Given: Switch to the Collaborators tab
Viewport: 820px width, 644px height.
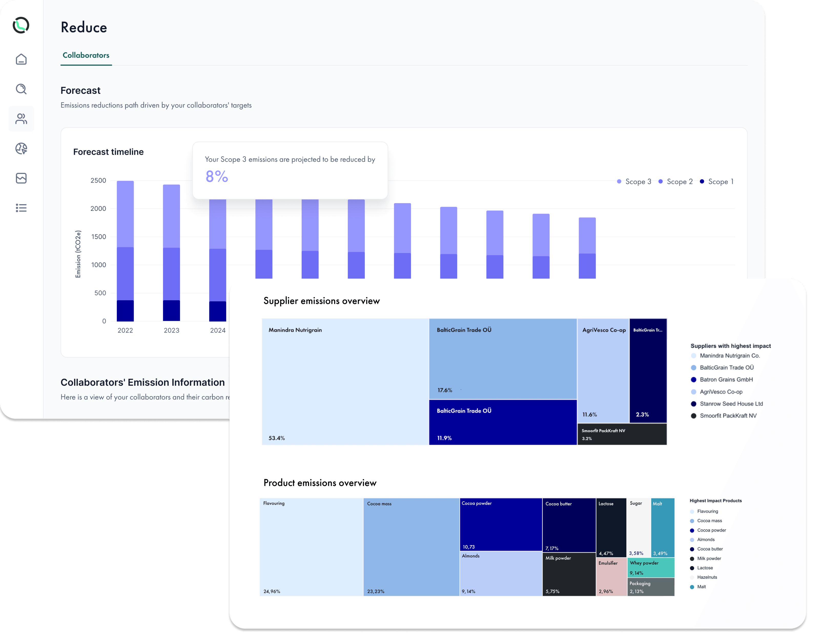Looking at the screenshot, I should point(86,55).
